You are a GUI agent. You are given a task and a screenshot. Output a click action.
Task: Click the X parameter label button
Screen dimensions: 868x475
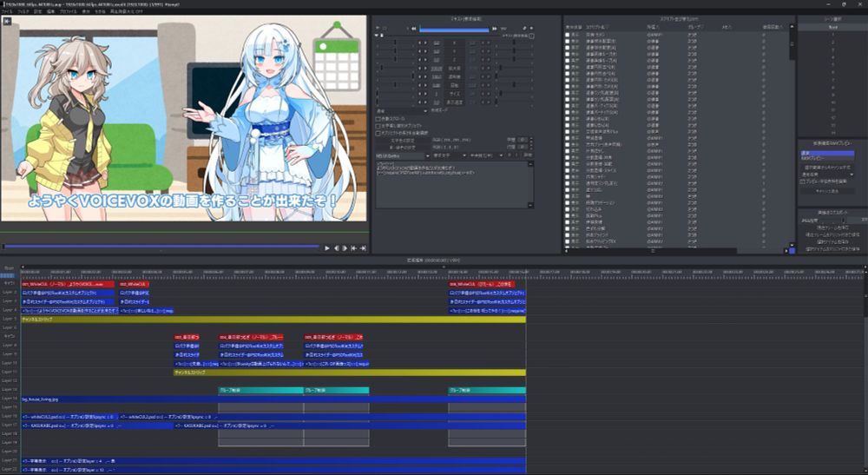(x=455, y=43)
